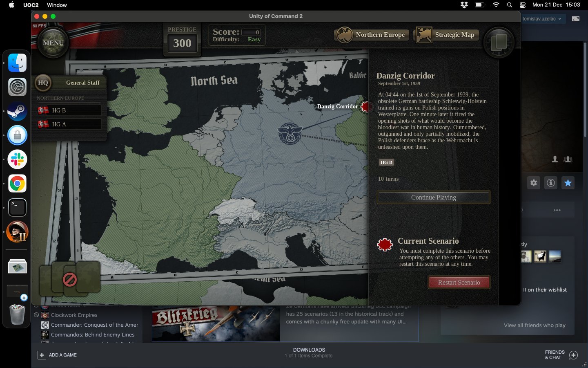Open the Strategic Map view
Screen dimensions: 588x368
pyautogui.click(x=446, y=35)
